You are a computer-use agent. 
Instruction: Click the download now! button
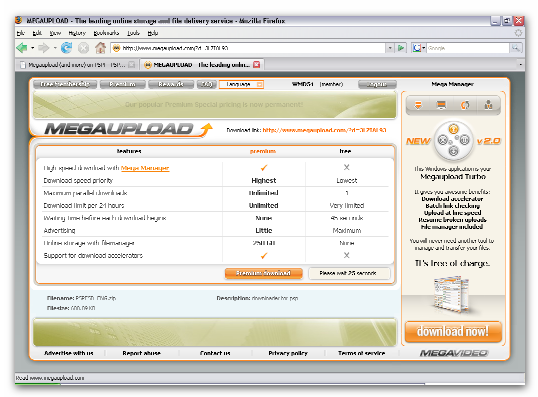(x=453, y=331)
